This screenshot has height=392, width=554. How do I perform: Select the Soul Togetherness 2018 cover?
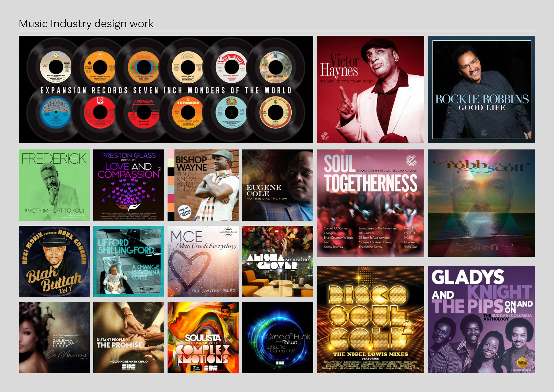370,203
